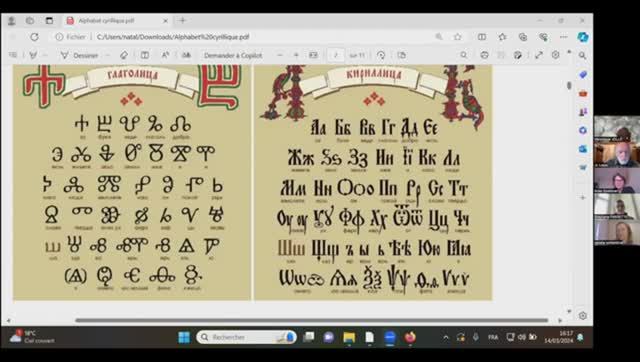Print the PDF document
640x362 pixels.
484,55
